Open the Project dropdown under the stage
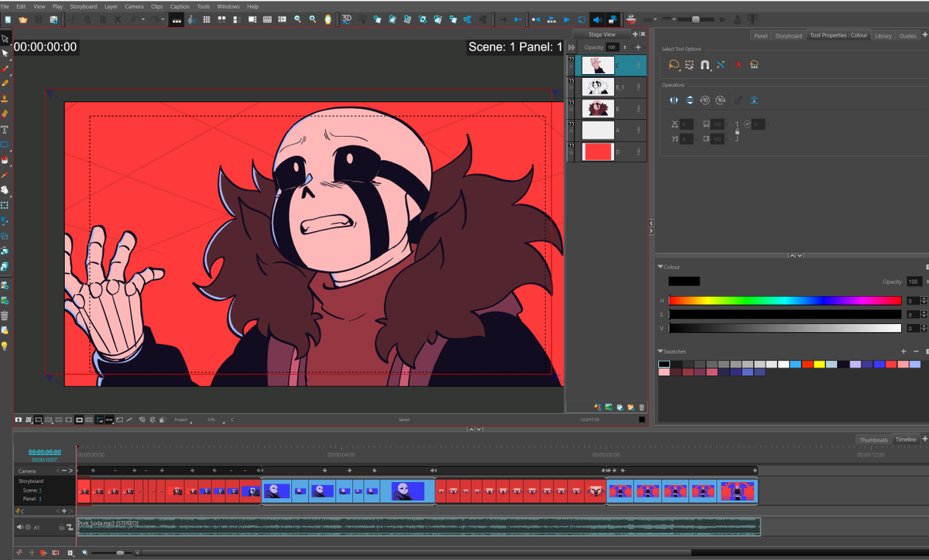The height and width of the screenshot is (560, 929). pos(183,419)
